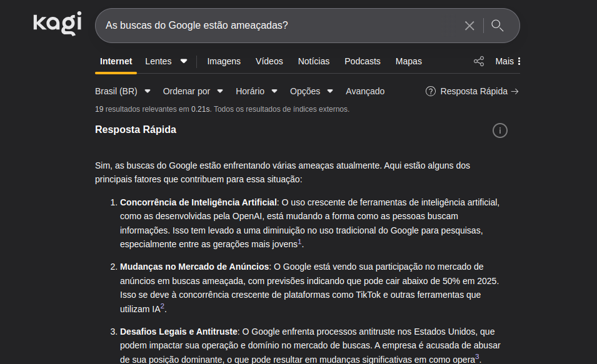Switch to the Mapas tab

coord(409,61)
